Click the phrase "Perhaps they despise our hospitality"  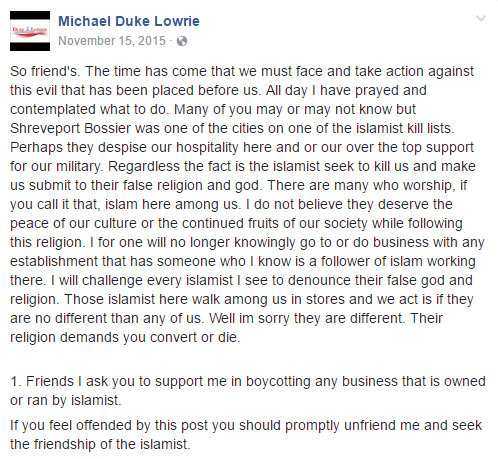[x=124, y=147]
